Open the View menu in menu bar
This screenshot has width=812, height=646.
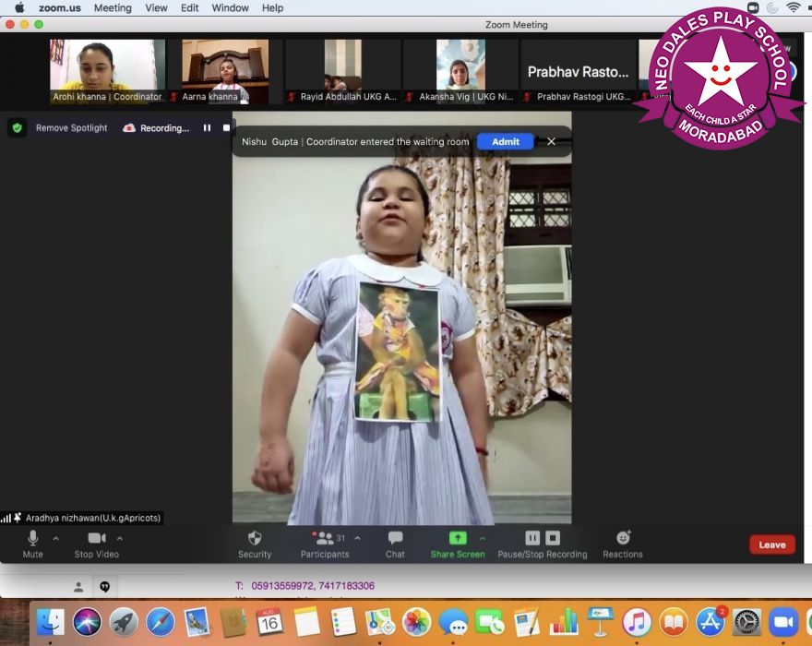[156, 7]
